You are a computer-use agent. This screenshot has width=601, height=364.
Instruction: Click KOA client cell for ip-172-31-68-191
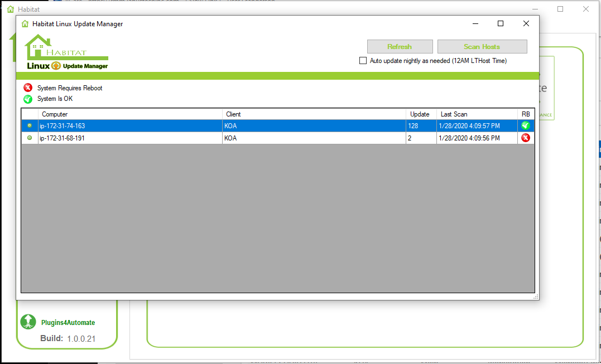pyautogui.click(x=314, y=138)
